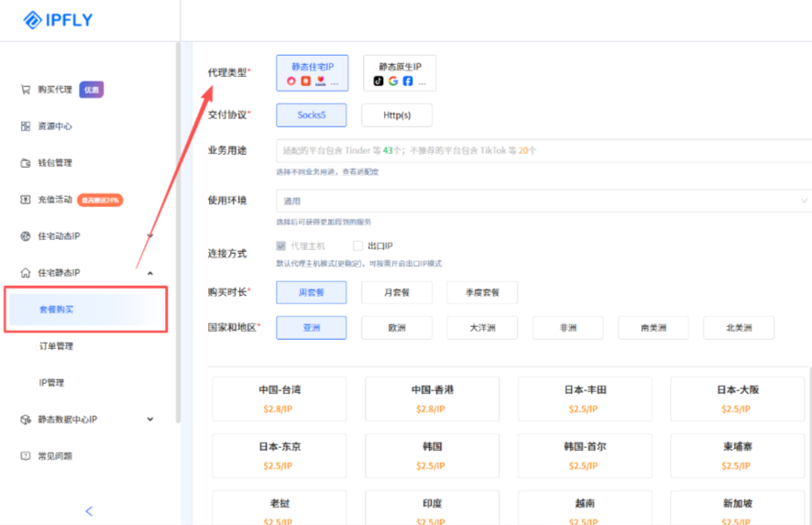
Task: Select the 日本-大阪 location card
Action: point(738,399)
